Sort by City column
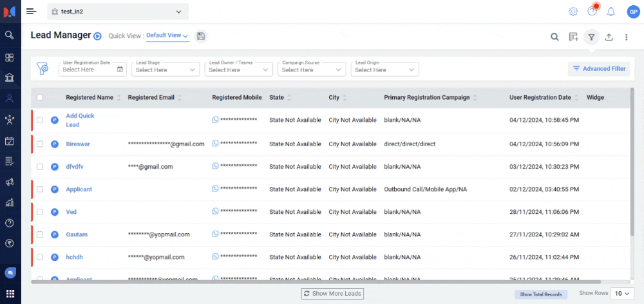Screen dimensions: 644x304 point(345,98)
